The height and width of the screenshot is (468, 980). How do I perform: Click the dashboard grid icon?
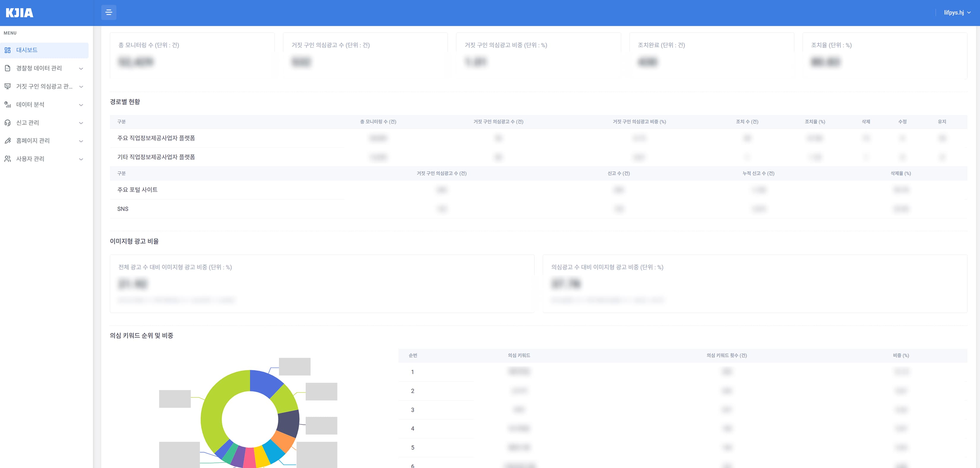point(8,50)
